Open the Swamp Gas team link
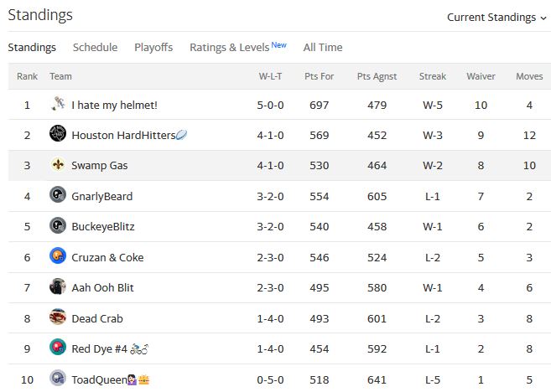Viewport: 551px width, 392px height. click(x=100, y=166)
